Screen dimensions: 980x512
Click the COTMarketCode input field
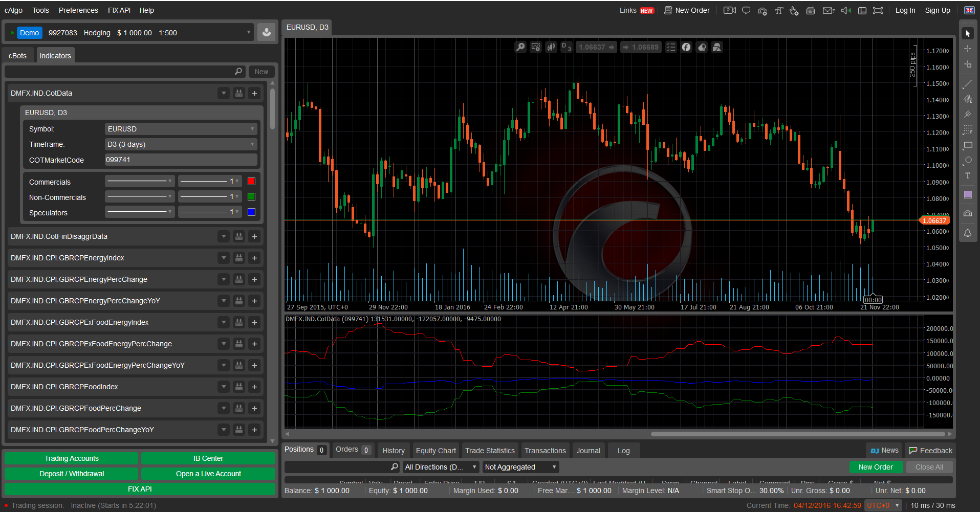pyautogui.click(x=180, y=160)
